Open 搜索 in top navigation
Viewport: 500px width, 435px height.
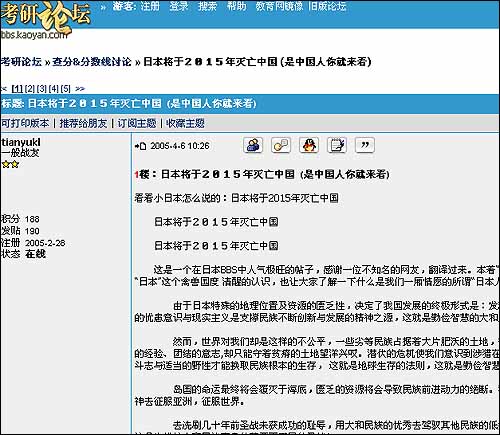[207, 6]
